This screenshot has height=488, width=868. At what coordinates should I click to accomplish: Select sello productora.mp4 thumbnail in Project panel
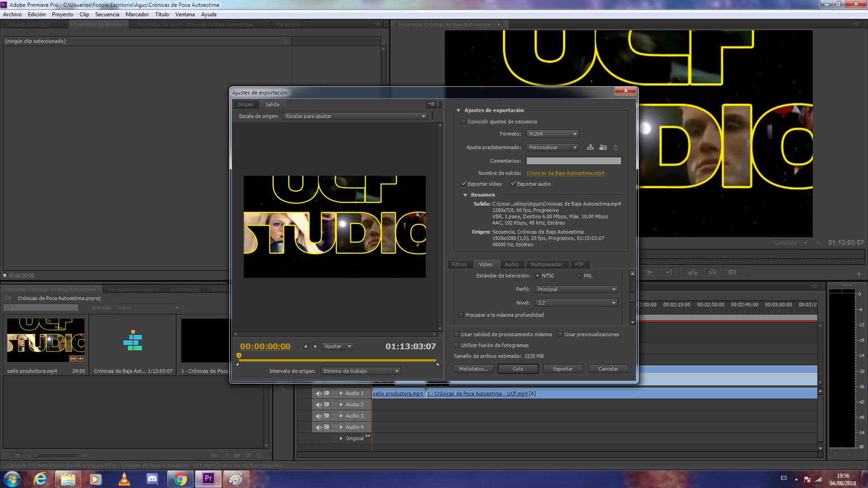point(46,340)
